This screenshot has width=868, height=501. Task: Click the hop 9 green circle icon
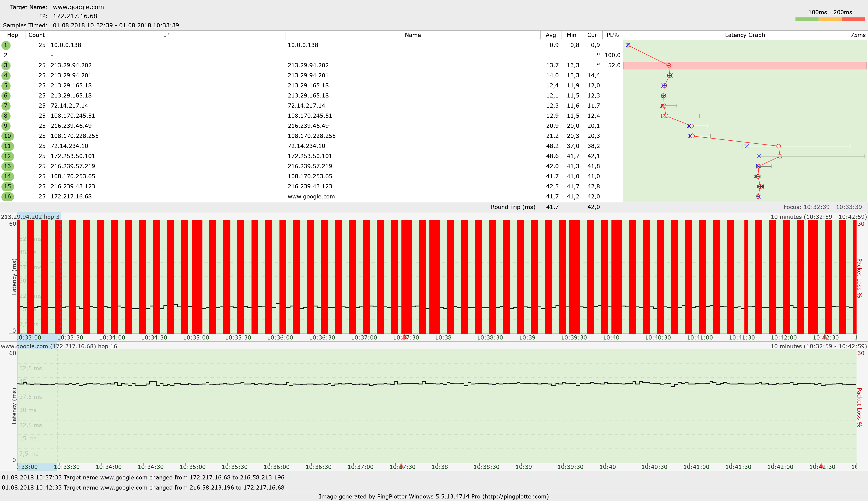[6, 126]
